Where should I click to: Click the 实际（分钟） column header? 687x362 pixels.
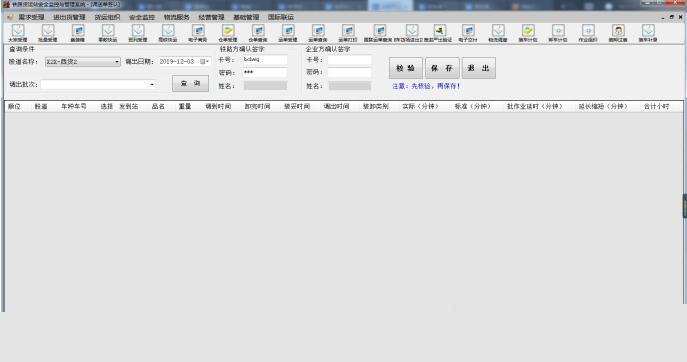[x=421, y=106]
